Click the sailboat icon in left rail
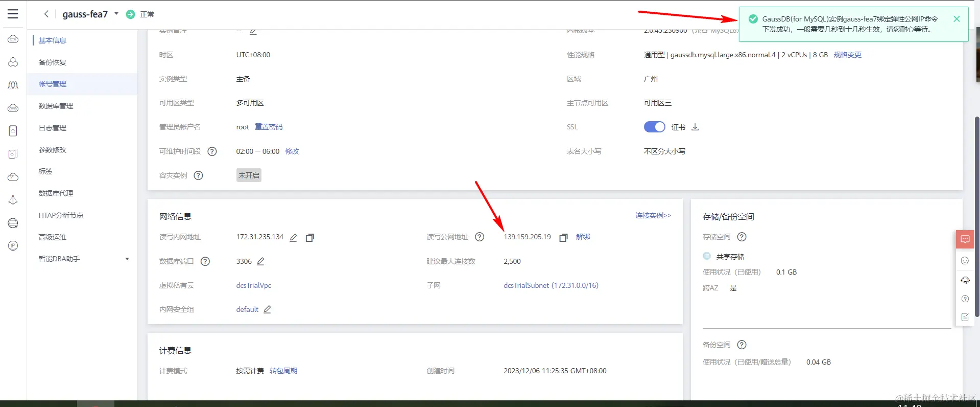This screenshot has width=980, height=407. pos(13,200)
